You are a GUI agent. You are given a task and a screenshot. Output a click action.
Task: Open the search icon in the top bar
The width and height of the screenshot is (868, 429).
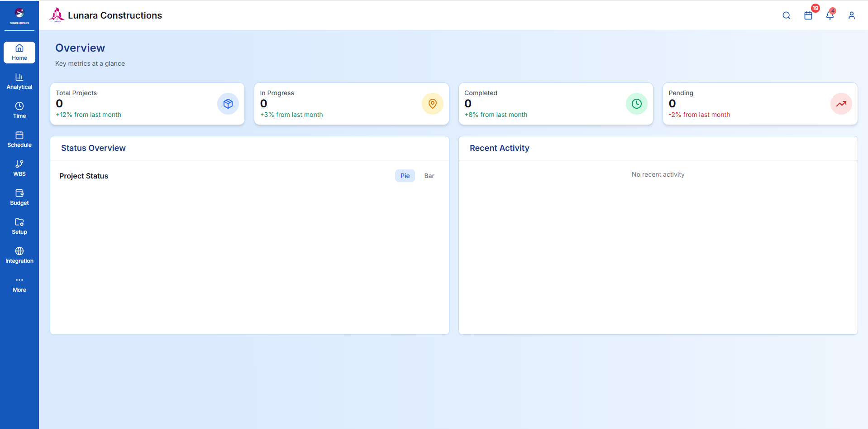(x=786, y=15)
